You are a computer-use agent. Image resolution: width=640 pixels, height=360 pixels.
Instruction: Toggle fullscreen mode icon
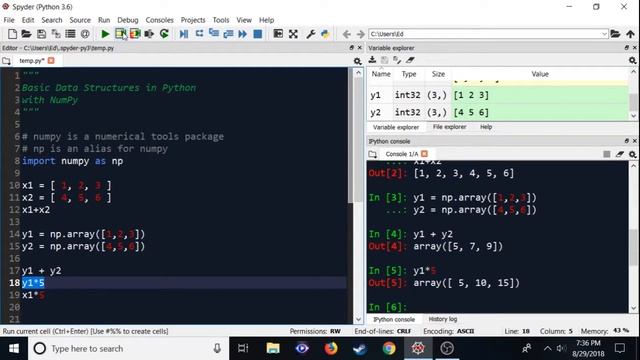[x=293, y=34]
